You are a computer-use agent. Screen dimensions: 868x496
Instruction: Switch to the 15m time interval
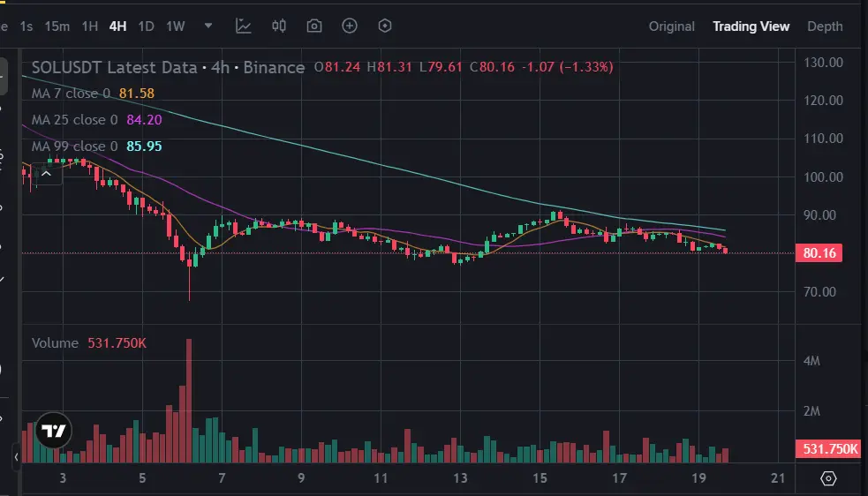(57, 26)
